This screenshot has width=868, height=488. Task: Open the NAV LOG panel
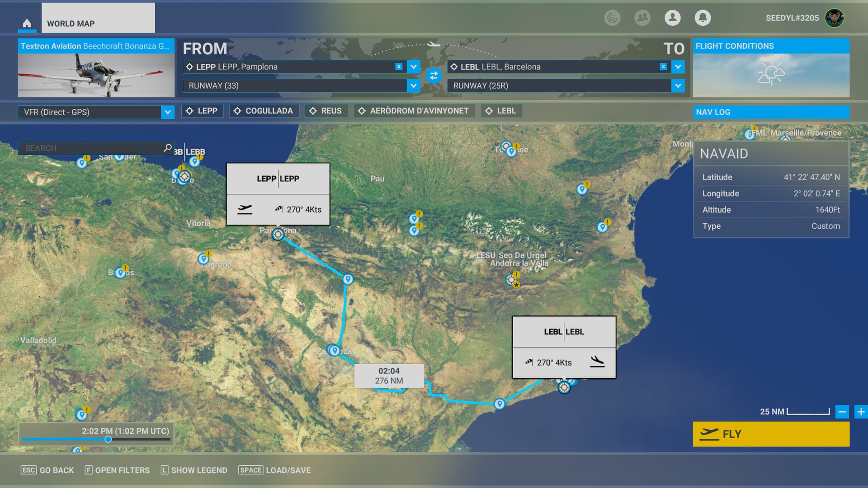(771, 112)
